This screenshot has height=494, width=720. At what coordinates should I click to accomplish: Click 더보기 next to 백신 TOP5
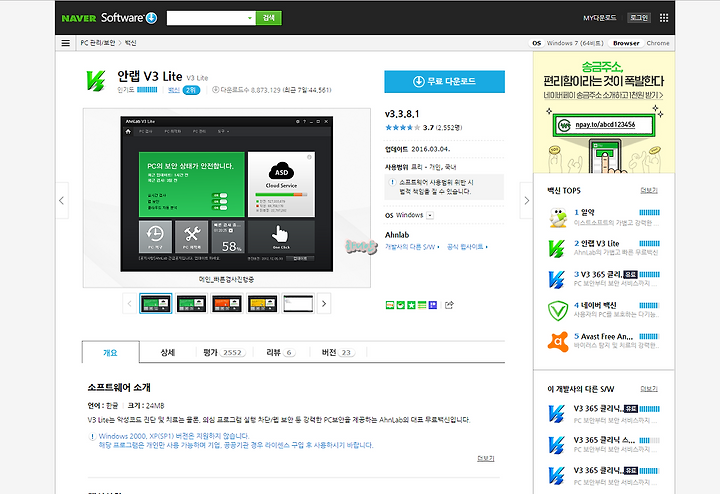pos(649,191)
